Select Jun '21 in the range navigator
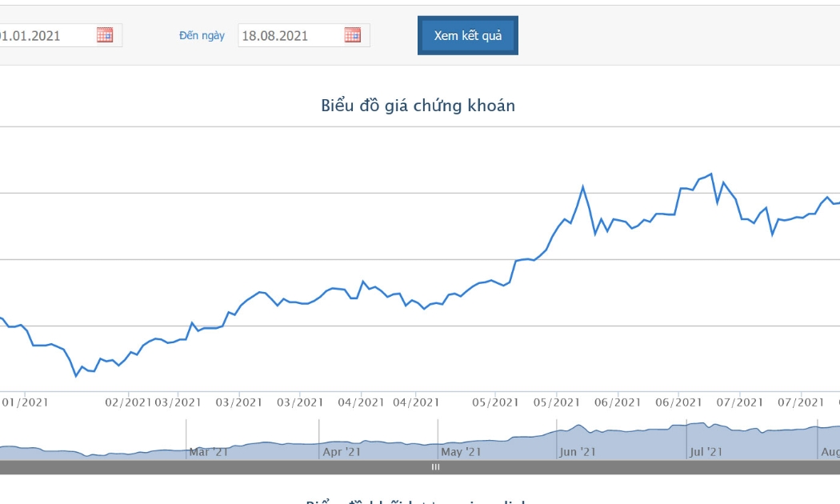The width and height of the screenshot is (840, 504). (x=578, y=451)
